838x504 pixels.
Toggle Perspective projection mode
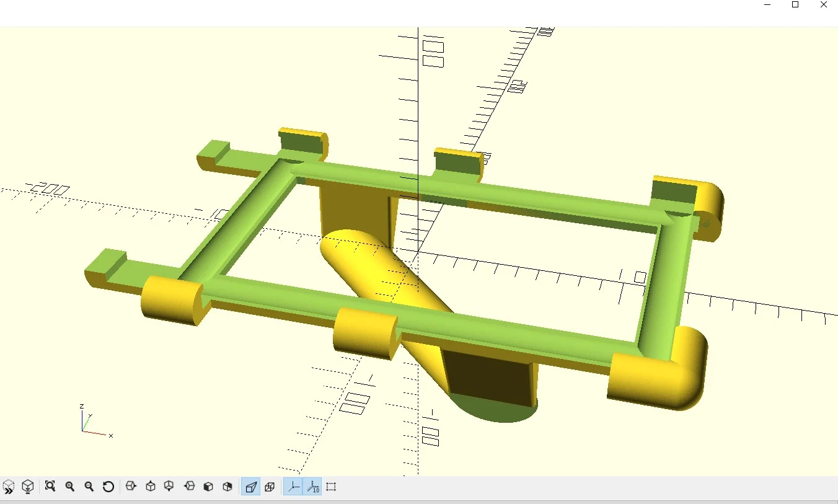coord(250,487)
